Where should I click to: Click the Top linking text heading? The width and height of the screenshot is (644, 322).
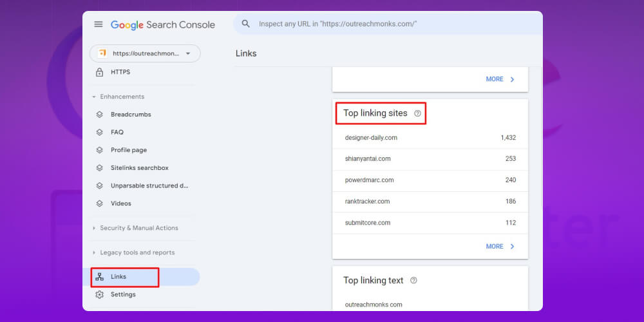pyautogui.click(x=374, y=281)
